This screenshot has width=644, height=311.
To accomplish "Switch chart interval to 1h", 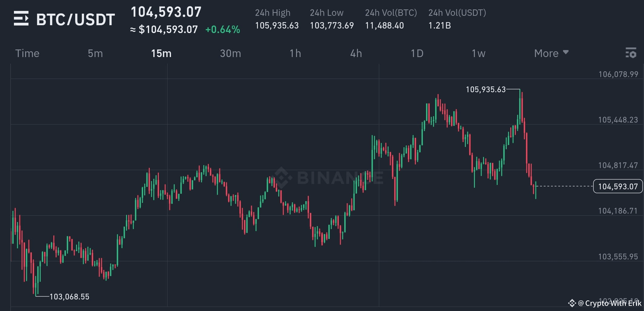I will click(x=295, y=53).
